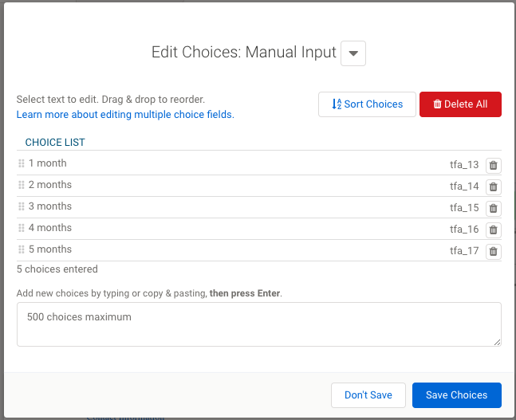Click drag handle beside '3 months'
This screenshot has height=420, width=516.
[x=22, y=206]
